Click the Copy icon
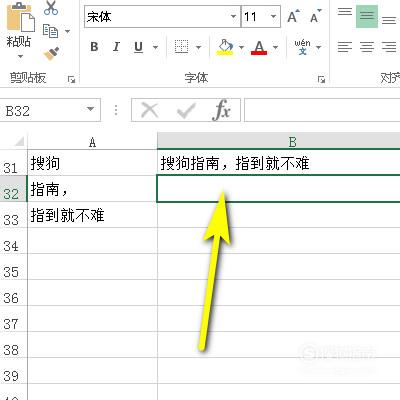 pos(50,31)
